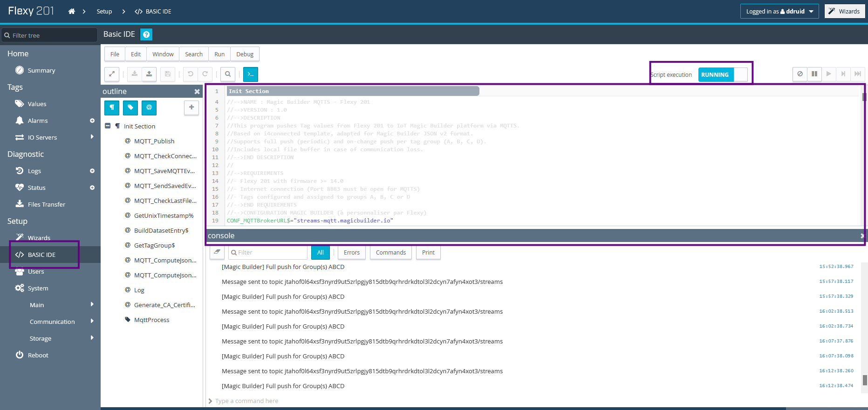The height and width of the screenshot is (410, 868).
Task: Open Values under Tags
Action: click(x=37, y=104)
